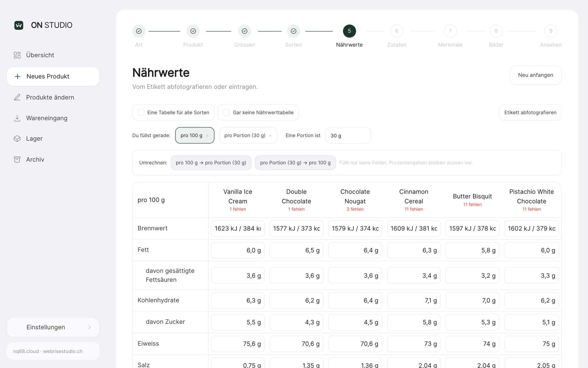This screenshot has height=368, width=588.
Task: Expand the Einstellungen chevron
Action: click(90, 327)
